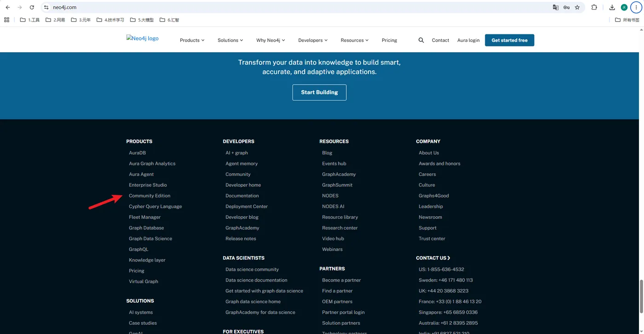644x334 pixels.
Task: Open the 3.元年 bookmark folder
Action: coord(81,20)
